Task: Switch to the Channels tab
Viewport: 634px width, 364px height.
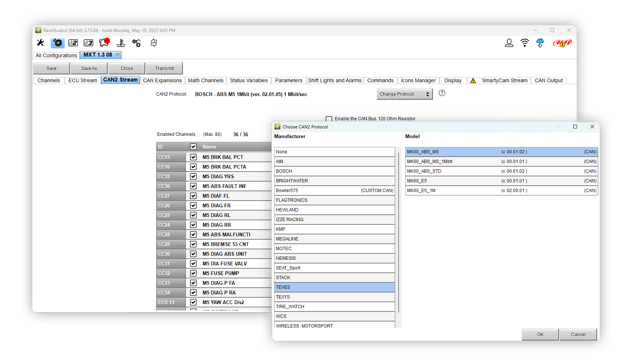Action: point(49,80)
